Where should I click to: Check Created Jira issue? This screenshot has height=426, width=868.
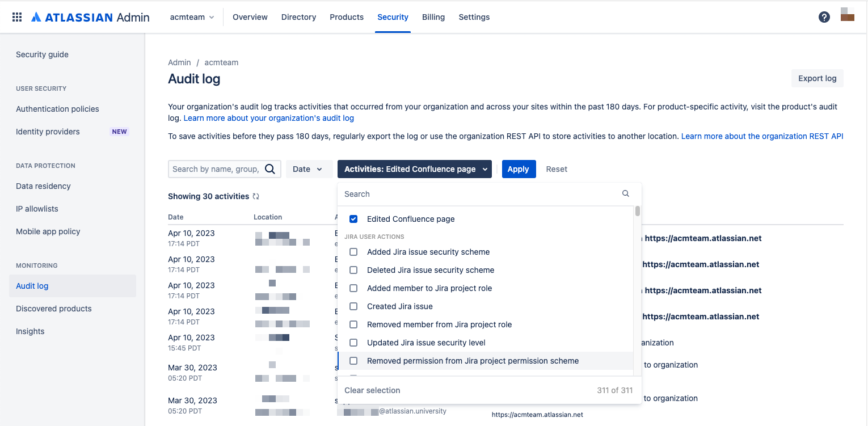[x=353, y=306]
